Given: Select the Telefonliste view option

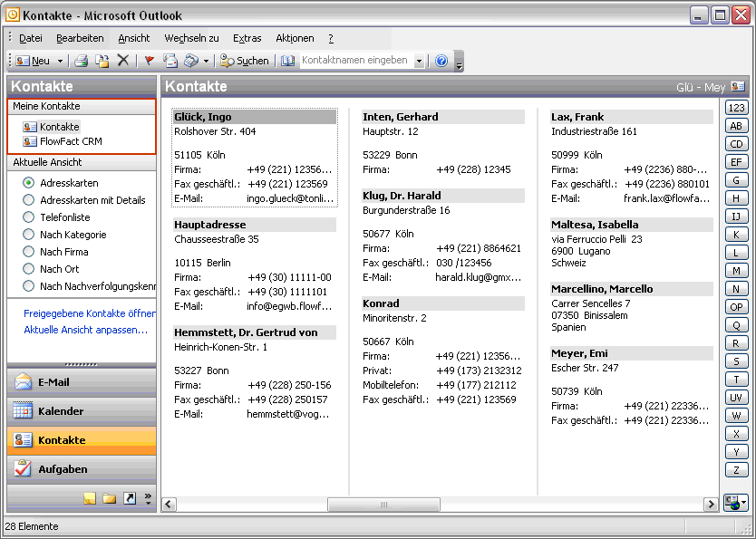Looking at the screenshot, I should 56,217.
